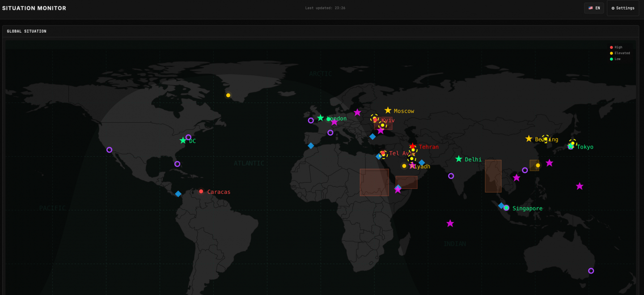Click the Tehran red star marker

click(x=412, y=146)
